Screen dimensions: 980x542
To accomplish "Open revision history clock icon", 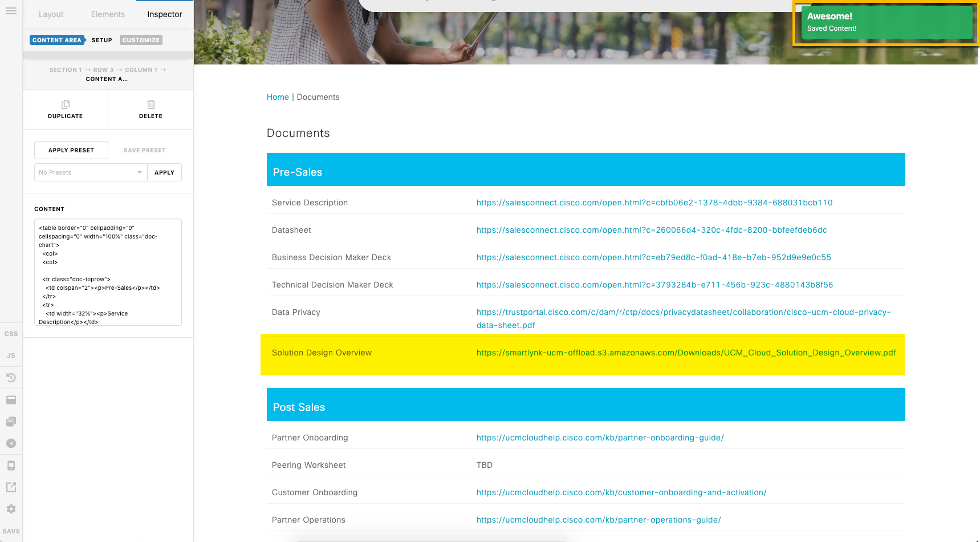I will 11,377.
